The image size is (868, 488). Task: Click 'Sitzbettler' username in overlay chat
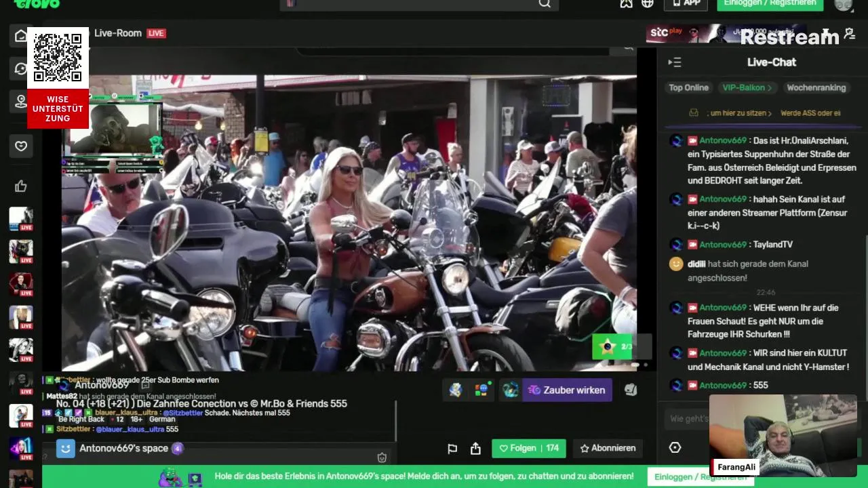(74, 429)
